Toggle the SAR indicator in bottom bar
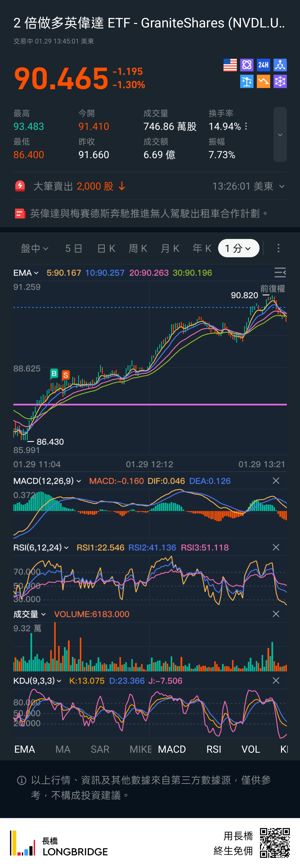Viewport: 300px width, 868px height. (100, 749)
